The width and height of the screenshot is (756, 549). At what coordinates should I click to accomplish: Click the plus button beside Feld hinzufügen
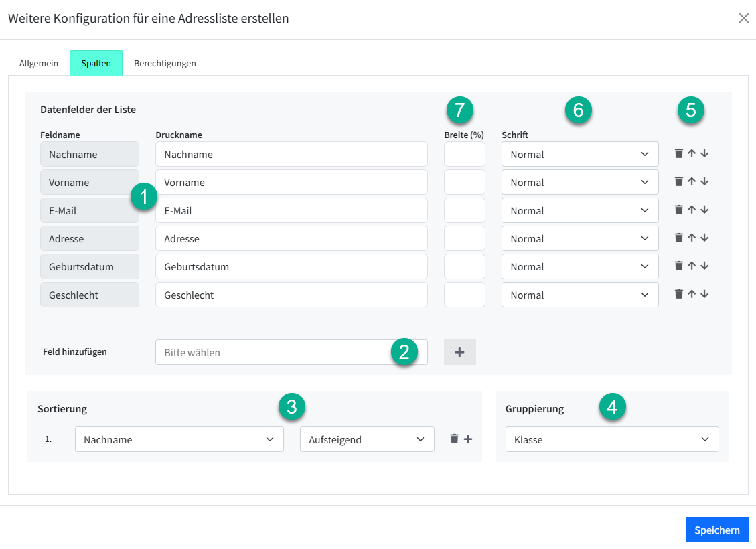pos(459,352)
